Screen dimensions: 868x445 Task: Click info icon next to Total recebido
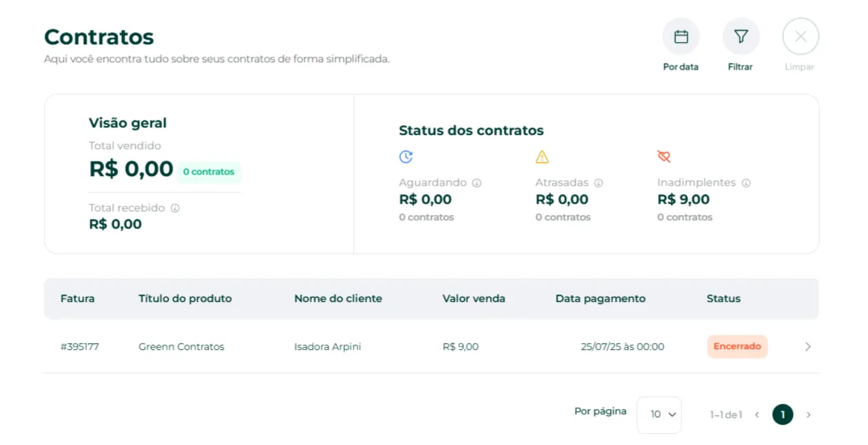[x=175, y=208]
